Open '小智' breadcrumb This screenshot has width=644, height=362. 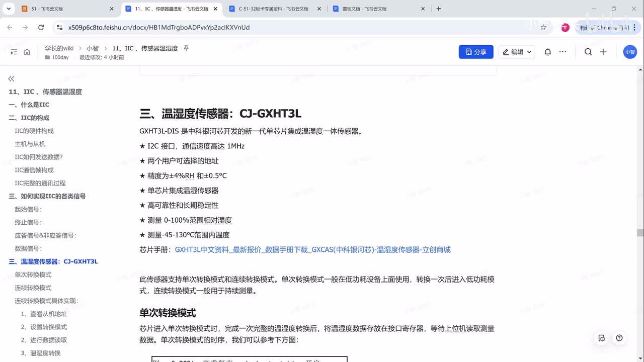93,48
